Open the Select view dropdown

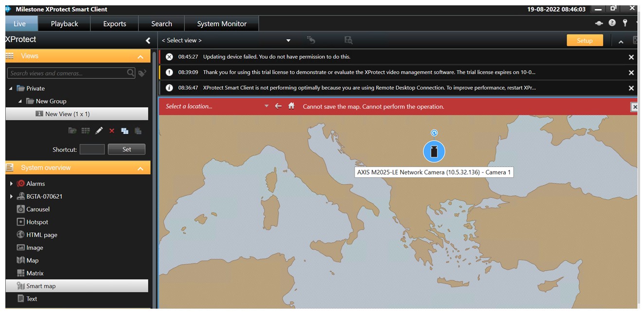coord(288,40)
